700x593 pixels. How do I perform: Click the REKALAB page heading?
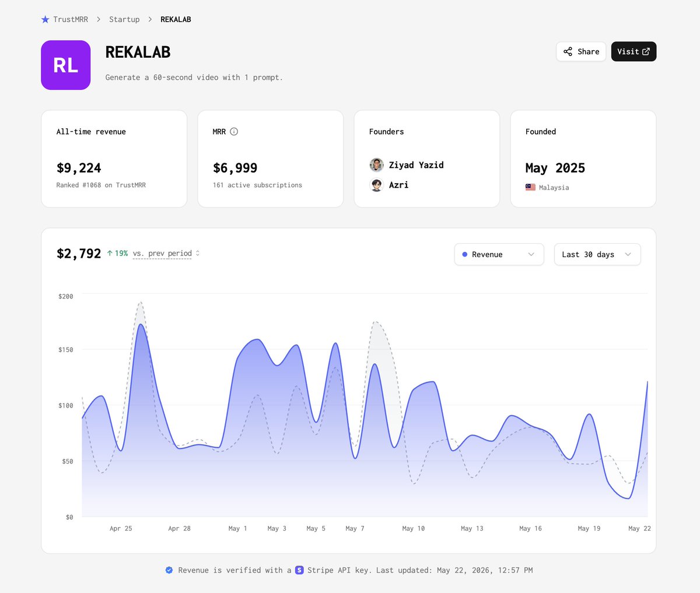[x=138, y=52]
